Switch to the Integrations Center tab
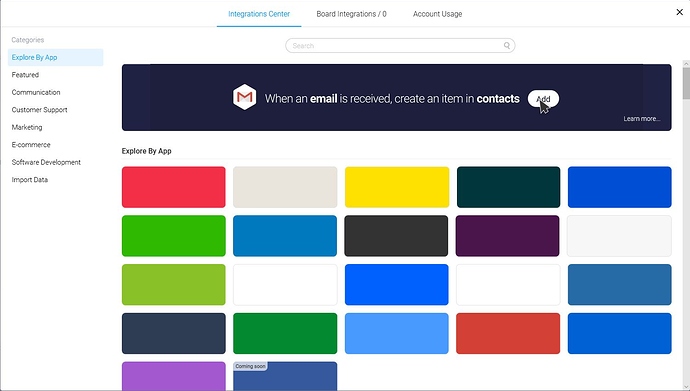 pos(259,14)
